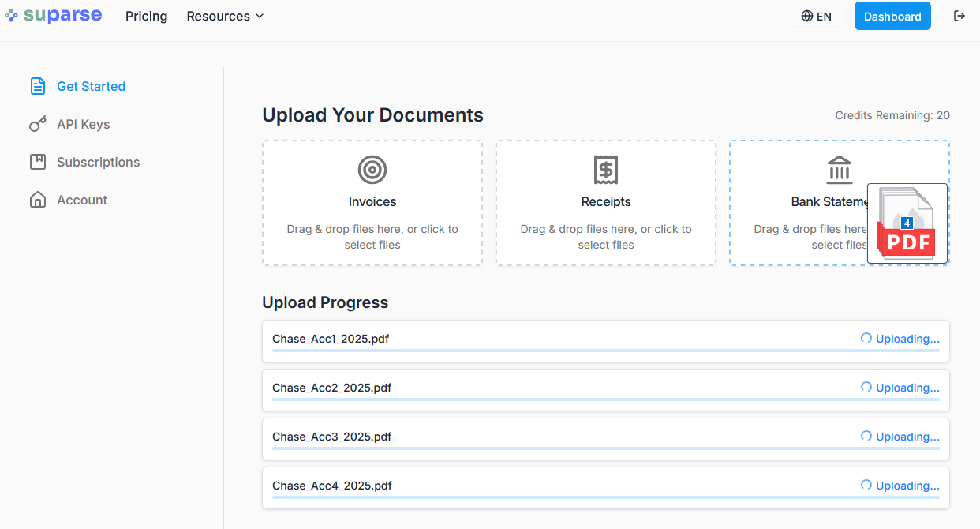Viewport: 980px width, 529px height.
Task: Click the Chase_Acc1_2025.pdf progress bar
Action: (605, 350)
